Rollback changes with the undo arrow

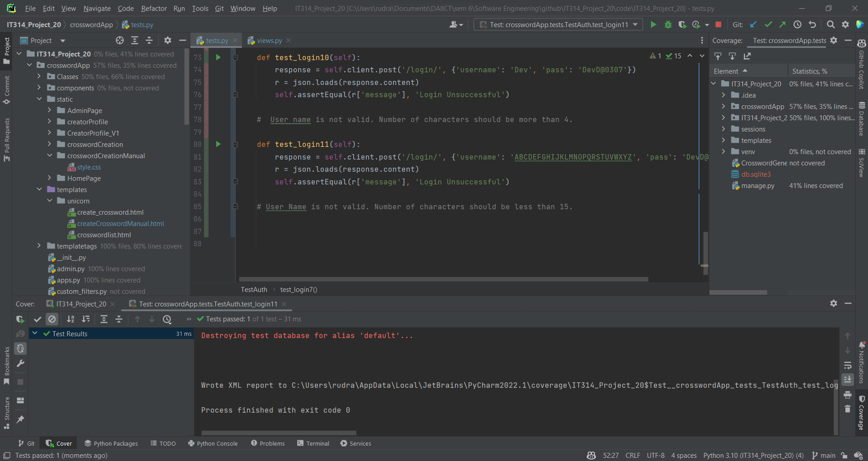tap(812, 25)
